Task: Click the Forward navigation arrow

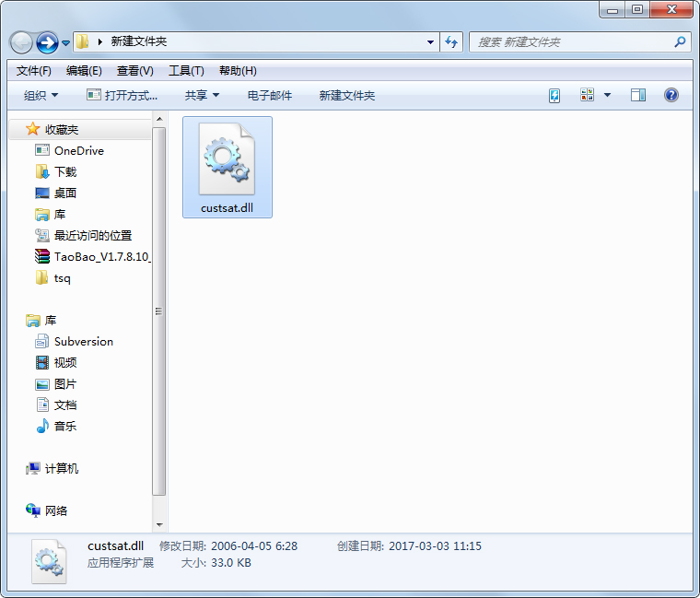Action: pyautogui.click(x=47, y=43)
